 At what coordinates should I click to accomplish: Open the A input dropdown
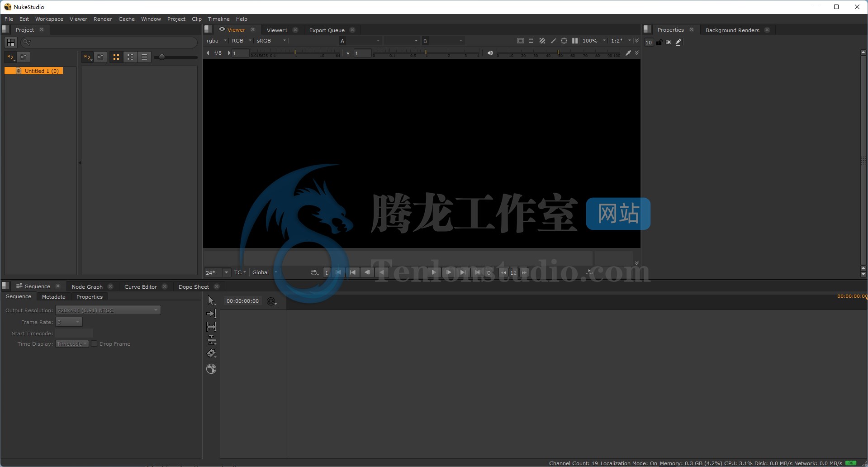point(360,41)
